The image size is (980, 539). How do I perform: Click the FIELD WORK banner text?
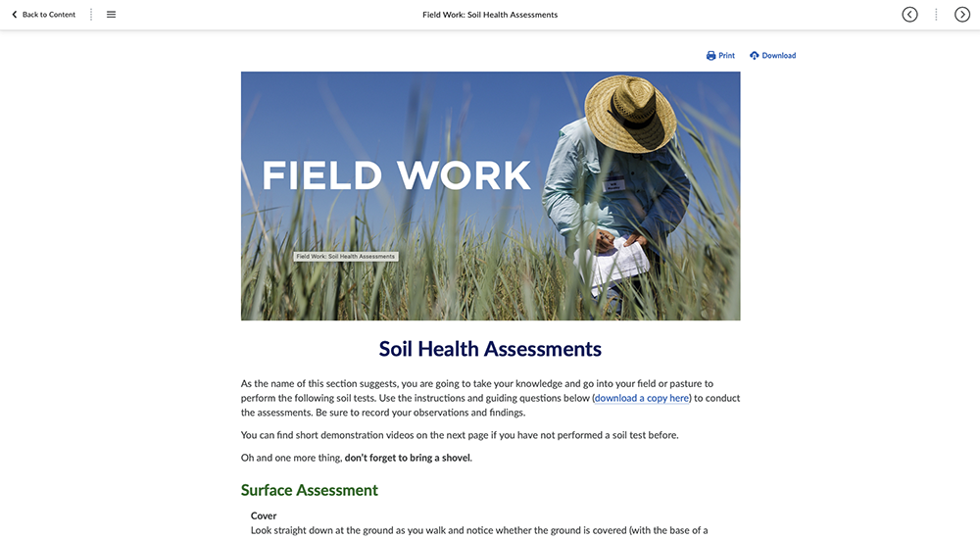pyautogui.click(x=396, y=175)
